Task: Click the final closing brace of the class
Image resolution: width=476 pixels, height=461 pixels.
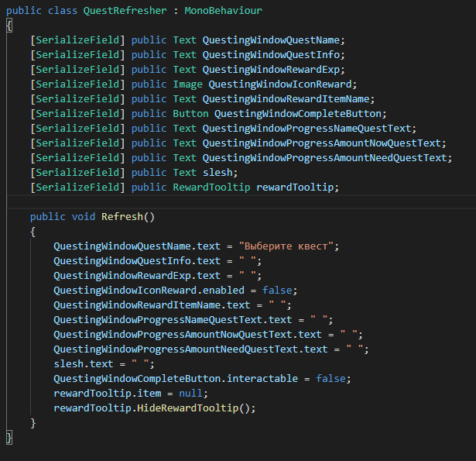Action: tap(9, 438)
